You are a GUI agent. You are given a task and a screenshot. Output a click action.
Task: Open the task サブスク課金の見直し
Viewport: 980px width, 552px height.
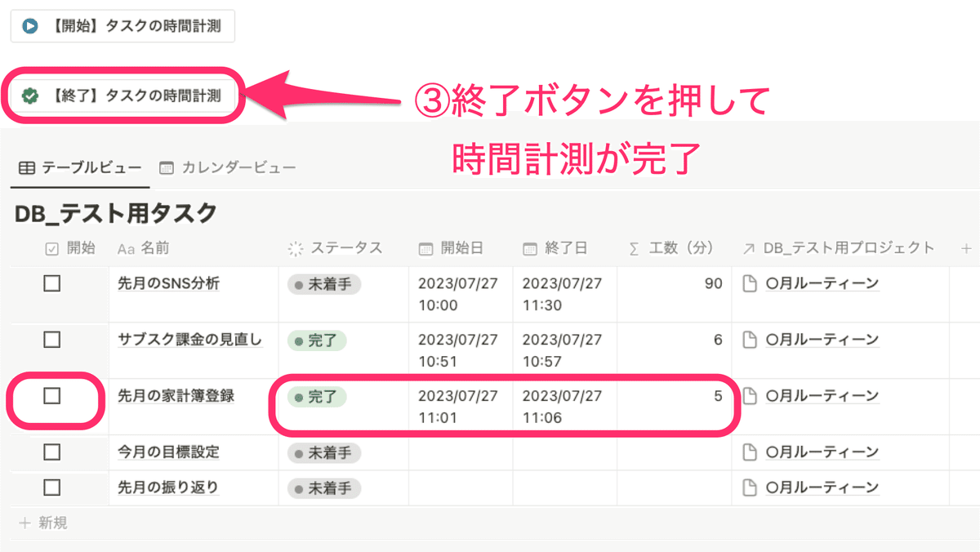coord(190,340)
